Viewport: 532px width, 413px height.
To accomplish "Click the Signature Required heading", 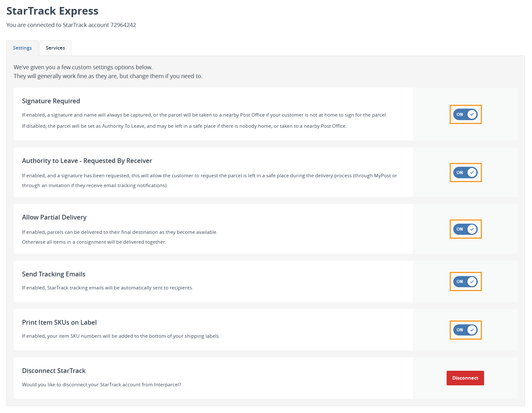I will 51,101.
